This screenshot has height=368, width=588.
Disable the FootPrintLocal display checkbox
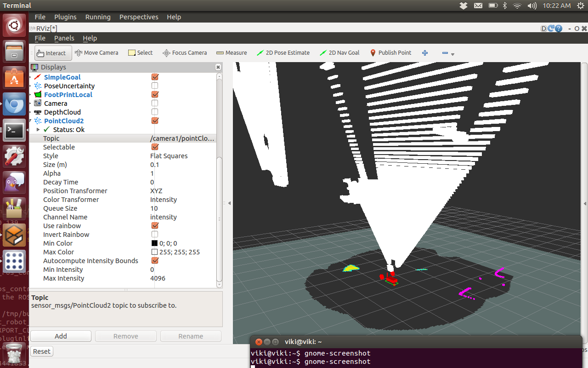[155, 95]
